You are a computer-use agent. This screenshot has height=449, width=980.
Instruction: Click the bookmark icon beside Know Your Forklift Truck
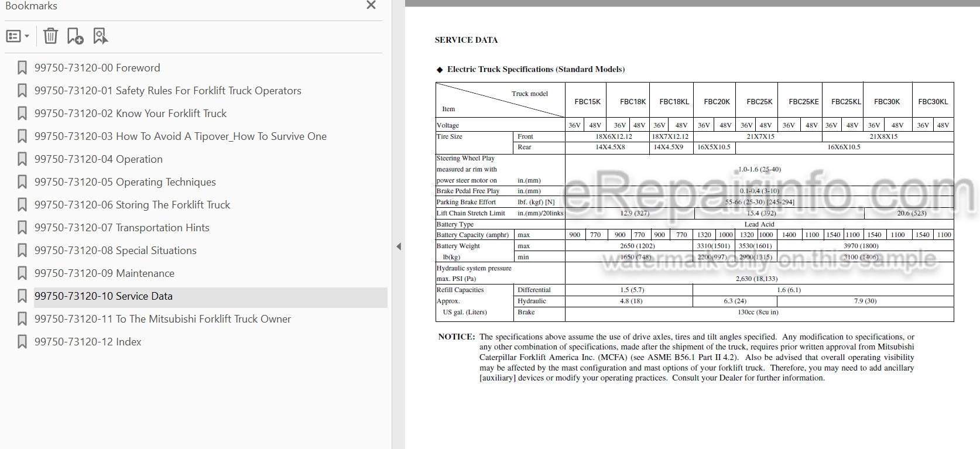22,114
